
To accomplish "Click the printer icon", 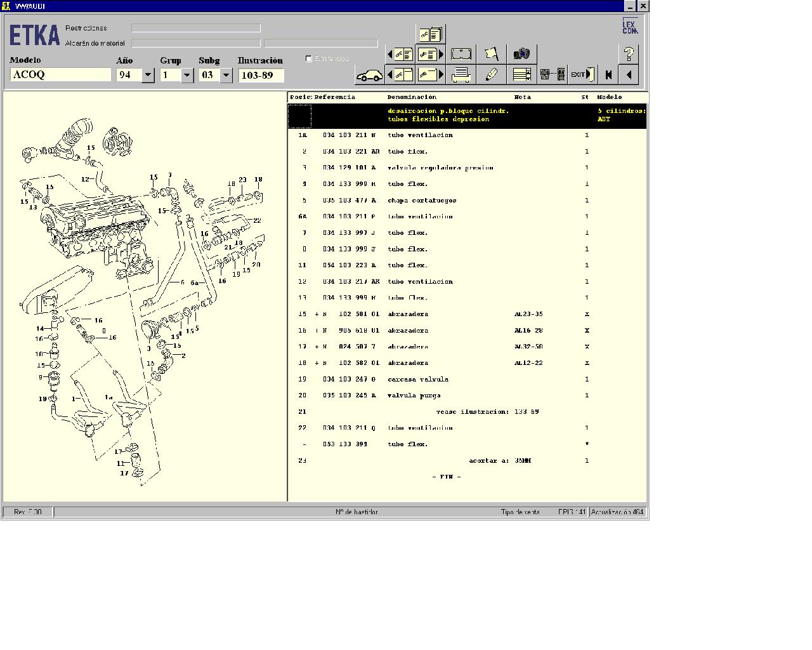I will (461, 75).
